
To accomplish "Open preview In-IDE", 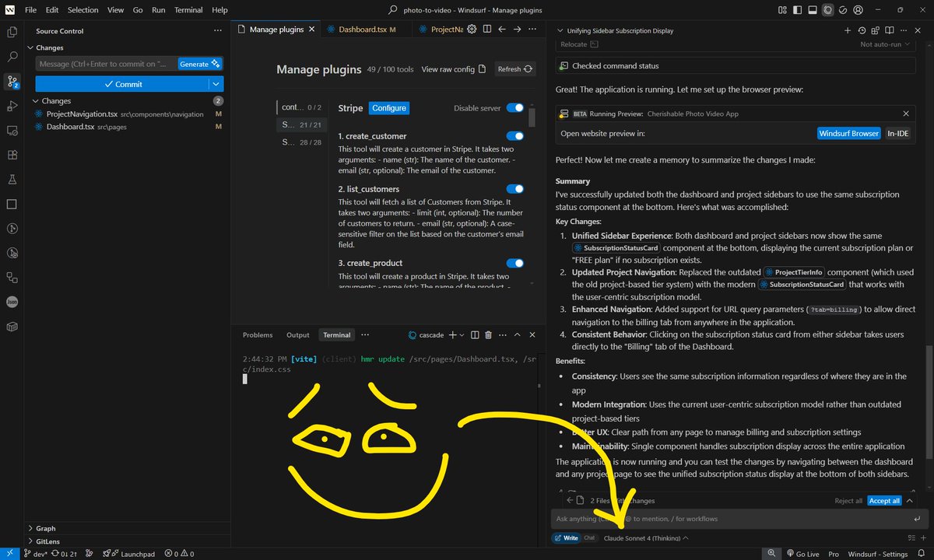I will pyautogui.click(x=897, y=133).
